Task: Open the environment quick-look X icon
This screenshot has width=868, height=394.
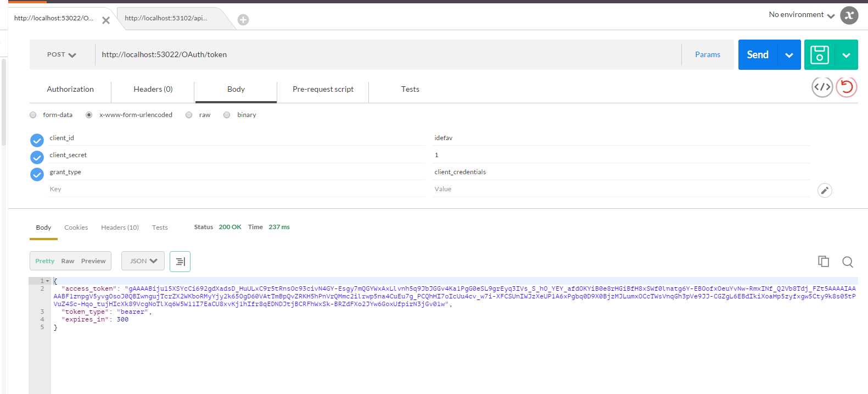Action: [849, 15]
